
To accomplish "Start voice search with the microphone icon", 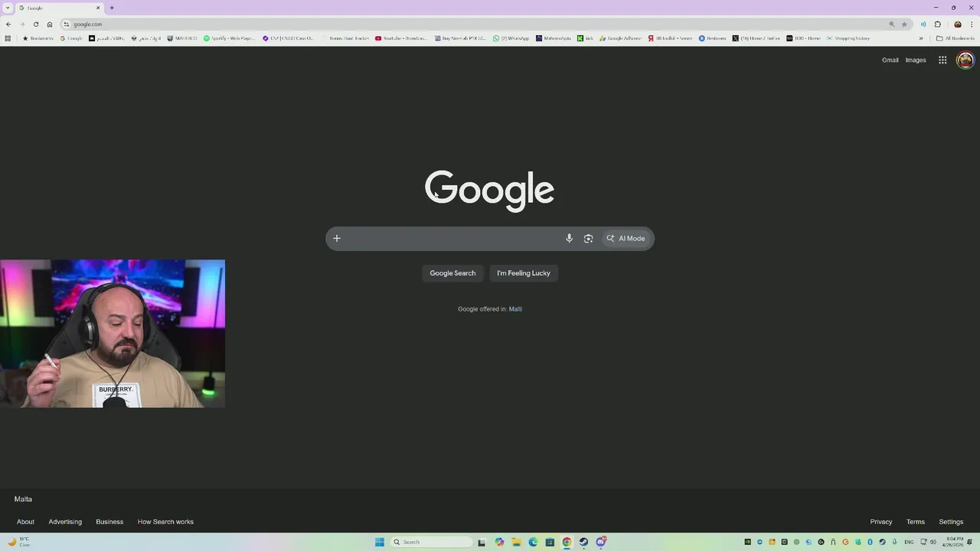I will click(569, 238).
